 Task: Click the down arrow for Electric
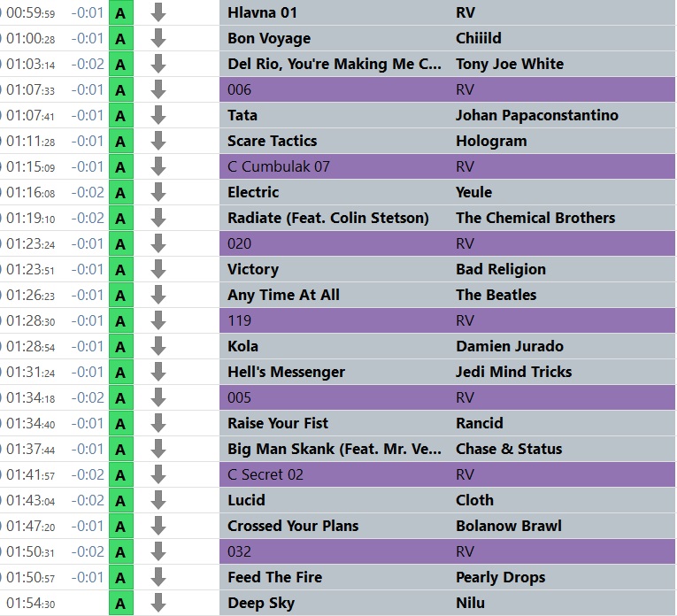(158, 193)
